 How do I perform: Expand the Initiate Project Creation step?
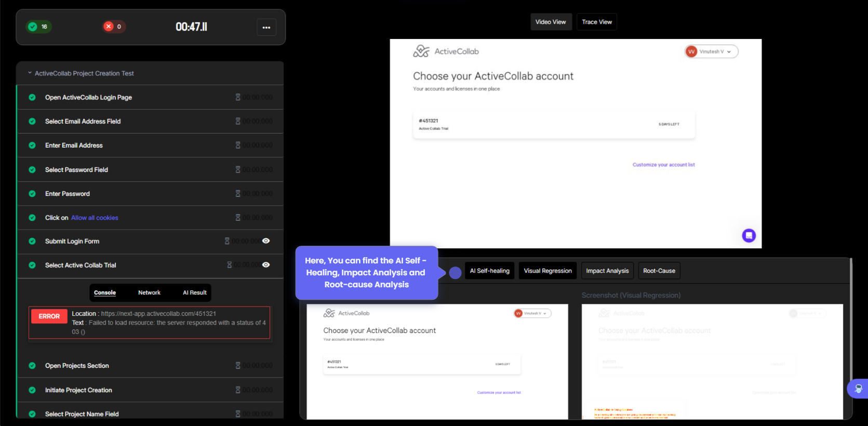click(x=78, y=390)
